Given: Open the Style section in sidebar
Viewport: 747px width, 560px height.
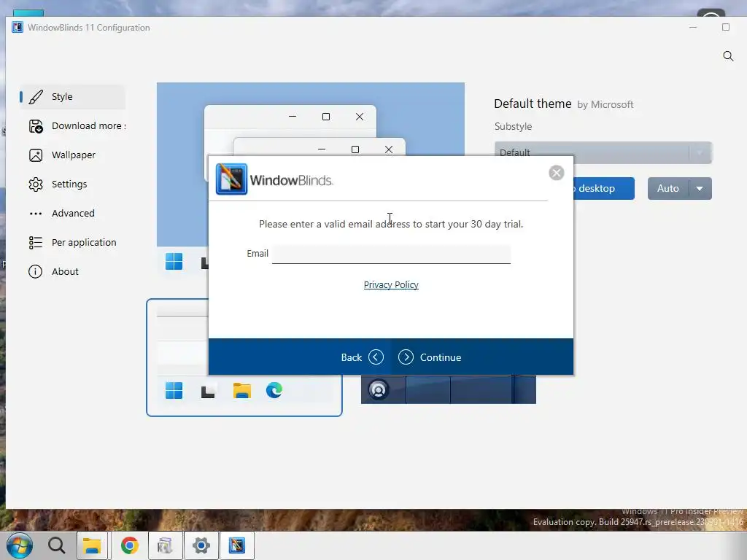Looking at the screenshot, I should coord(72,97).
